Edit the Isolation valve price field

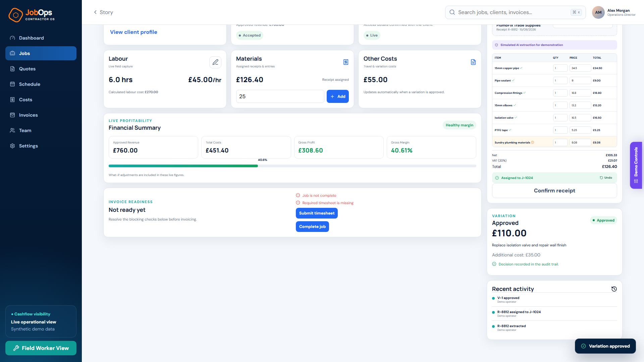click(580, 118)
